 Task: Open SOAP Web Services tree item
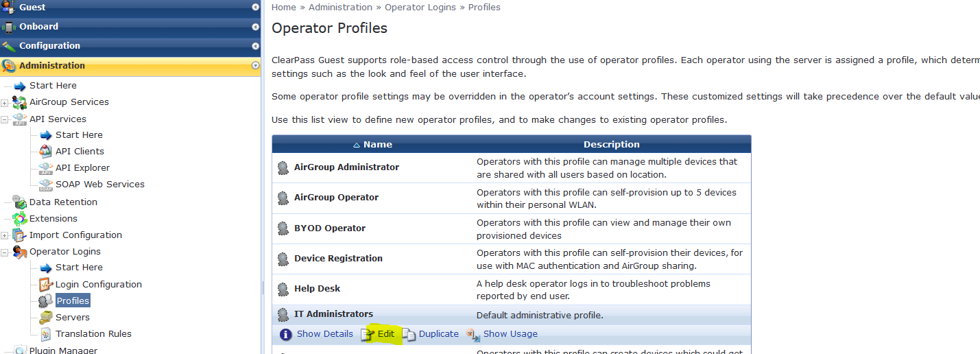coord(100,185)
